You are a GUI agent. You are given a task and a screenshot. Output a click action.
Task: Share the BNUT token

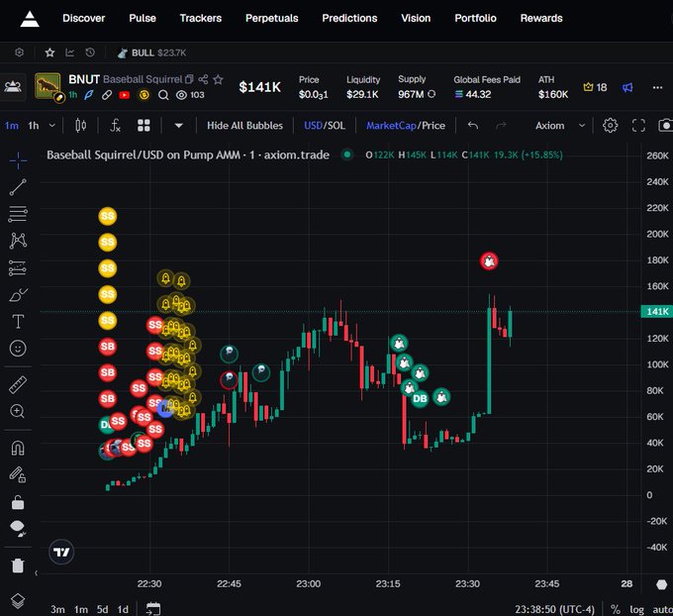(203, 79)
